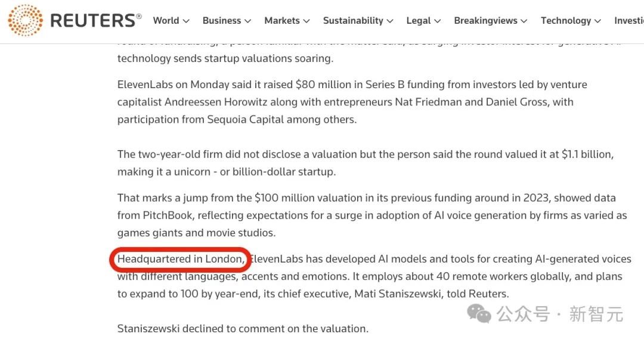Screen dimensions: 644x340
Task: Open the Sustainability navigation item
Action: point(353,20)
